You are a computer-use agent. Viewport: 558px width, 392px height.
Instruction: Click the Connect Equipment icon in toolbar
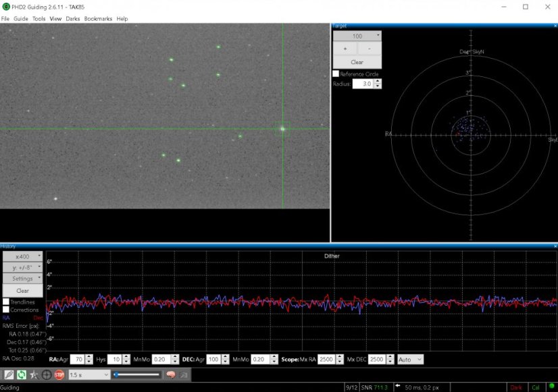9,374
